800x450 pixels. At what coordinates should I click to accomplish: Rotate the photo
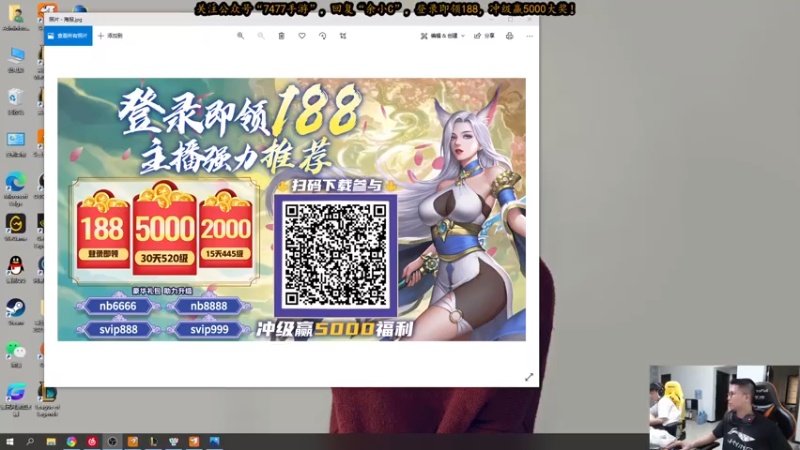pyautogui.click(x=322, y=36)
